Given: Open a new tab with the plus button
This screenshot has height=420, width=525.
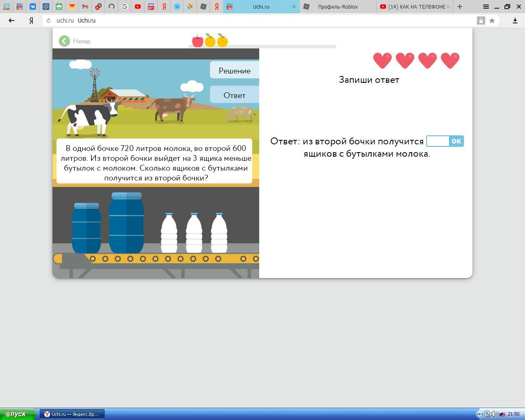Looking at the screenshot, I should click(460, 7).
